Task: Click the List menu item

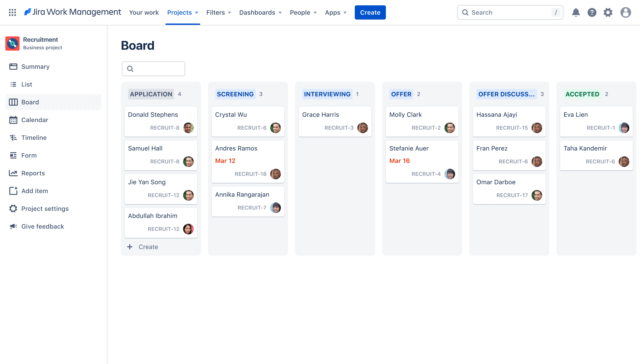Action: pos(27,84)
